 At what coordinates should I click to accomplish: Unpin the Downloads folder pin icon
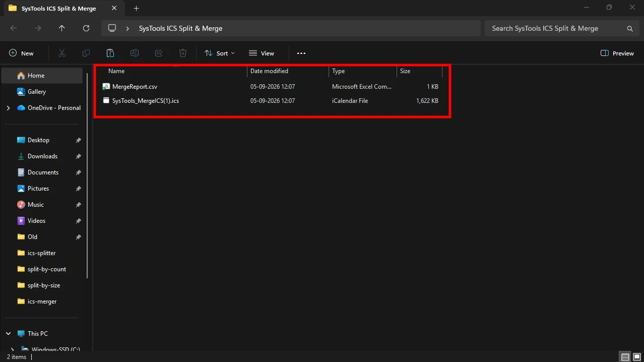pyautogui.click(x=78, y=156)
